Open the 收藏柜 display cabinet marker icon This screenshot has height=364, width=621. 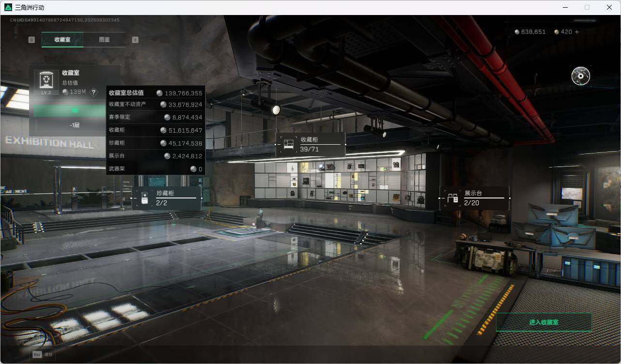point(289,144)
